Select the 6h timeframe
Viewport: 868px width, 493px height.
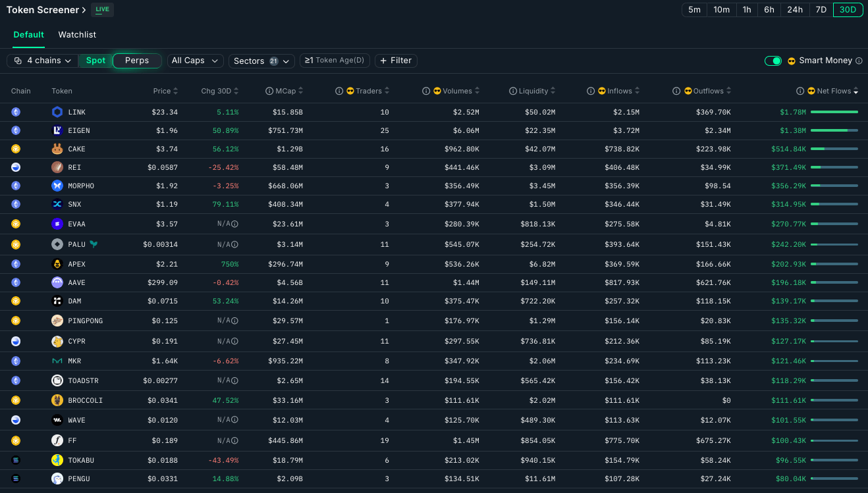769,10
